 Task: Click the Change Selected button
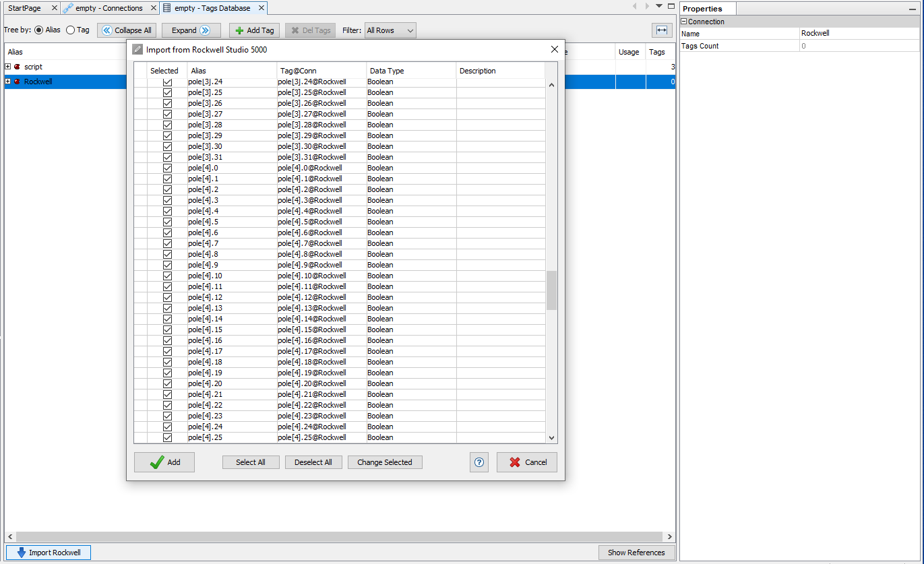385,462
